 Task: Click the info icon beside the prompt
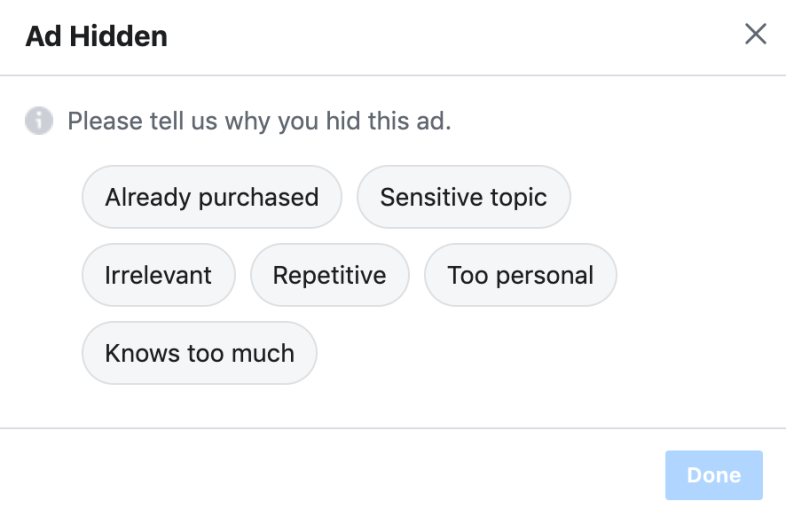pos(39,121)
